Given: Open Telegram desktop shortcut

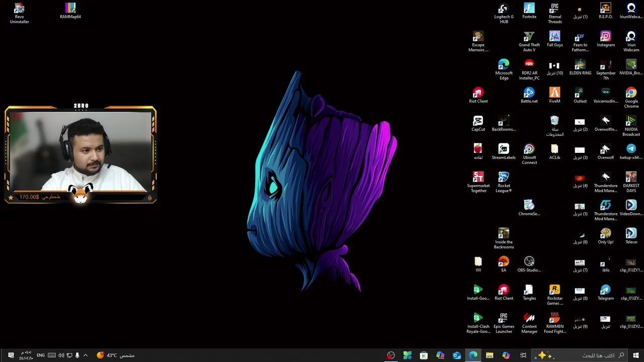Looking at the screenshot, I should 606,293.
